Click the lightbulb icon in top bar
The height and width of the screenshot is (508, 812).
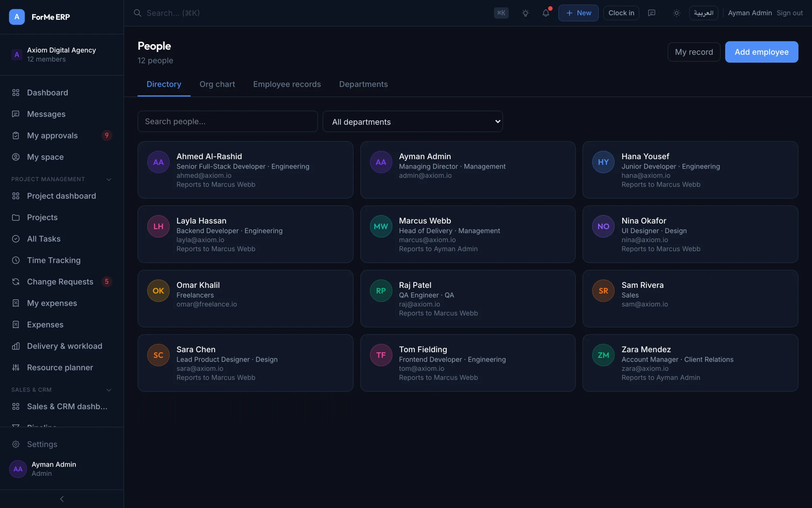click(525, 13)
